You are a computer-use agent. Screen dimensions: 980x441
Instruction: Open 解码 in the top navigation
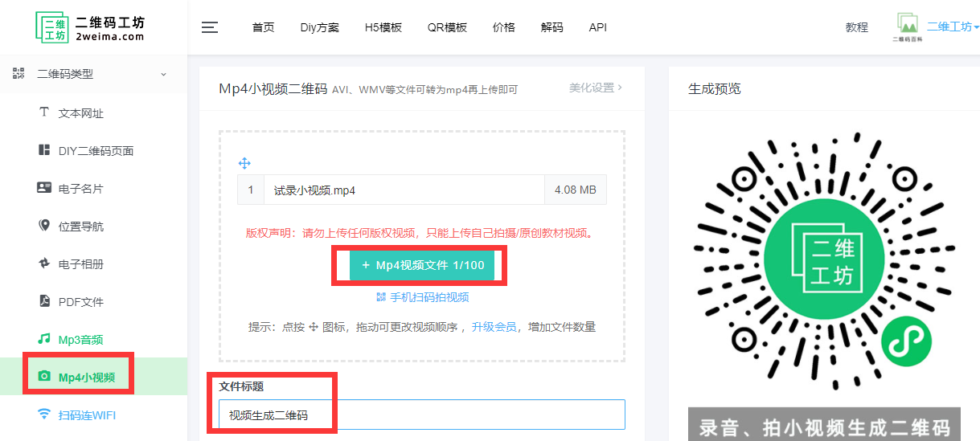[x=552, y=27]
